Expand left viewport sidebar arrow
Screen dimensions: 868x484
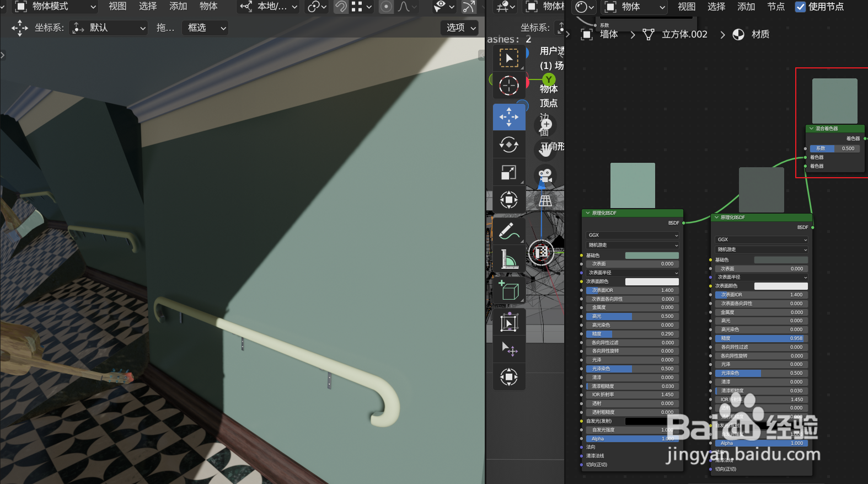[3, 55]
